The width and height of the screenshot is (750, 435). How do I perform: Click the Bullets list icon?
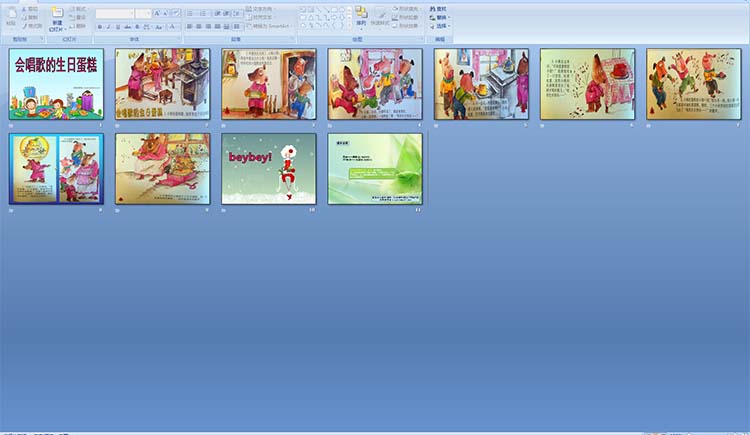(191, 13)
